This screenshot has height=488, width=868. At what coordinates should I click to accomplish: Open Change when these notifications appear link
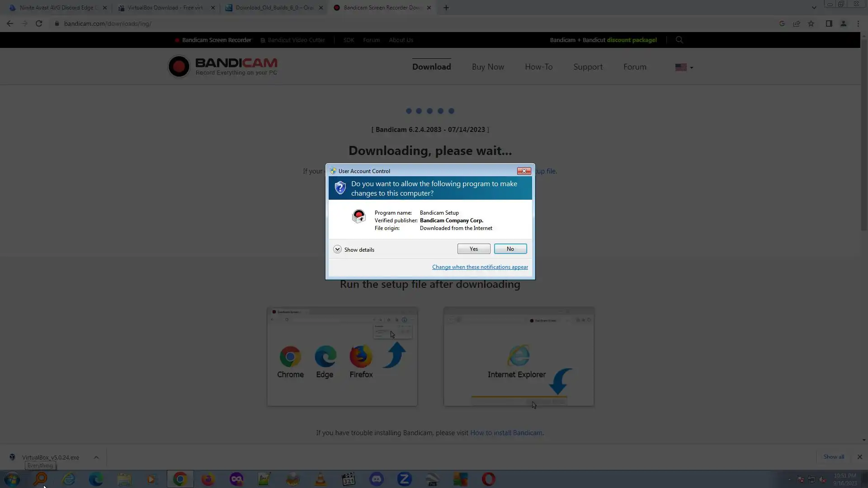click(x=480, y=267)
